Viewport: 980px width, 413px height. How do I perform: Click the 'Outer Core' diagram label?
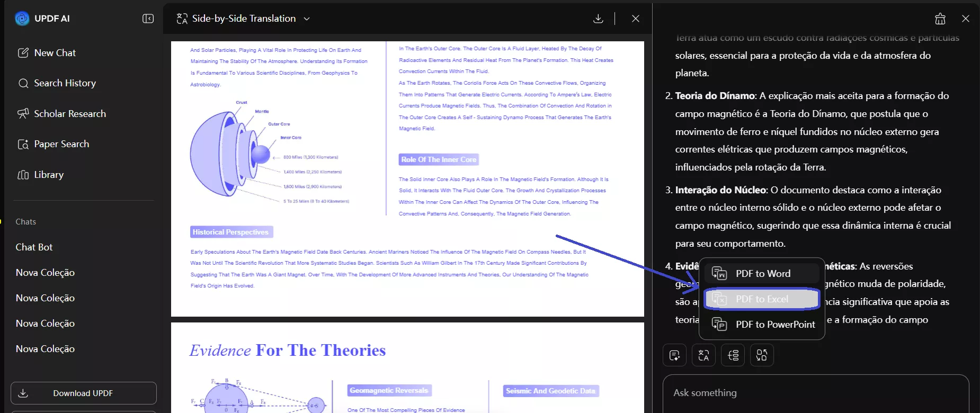click(x=279, y=124)
